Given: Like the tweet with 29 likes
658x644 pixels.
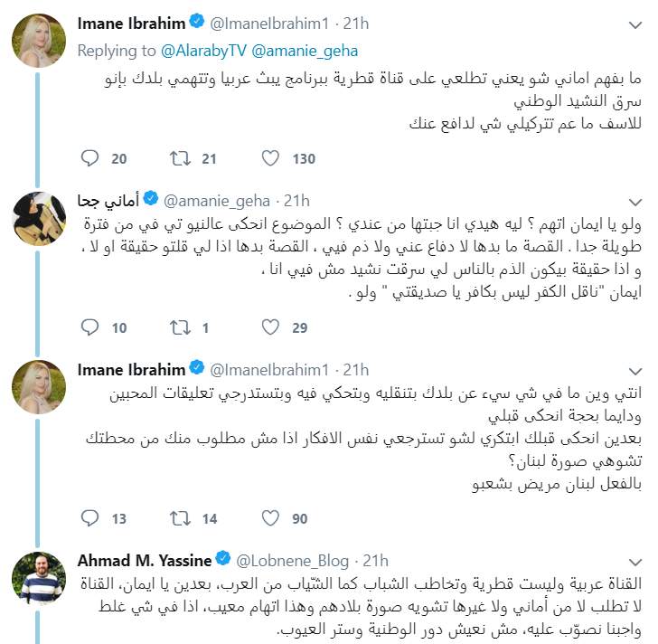Looking at the screenshot, I should pos(270,327).
